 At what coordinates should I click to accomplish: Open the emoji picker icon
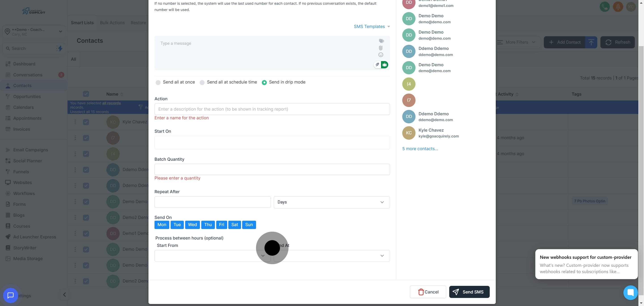[x=381, y=55]
